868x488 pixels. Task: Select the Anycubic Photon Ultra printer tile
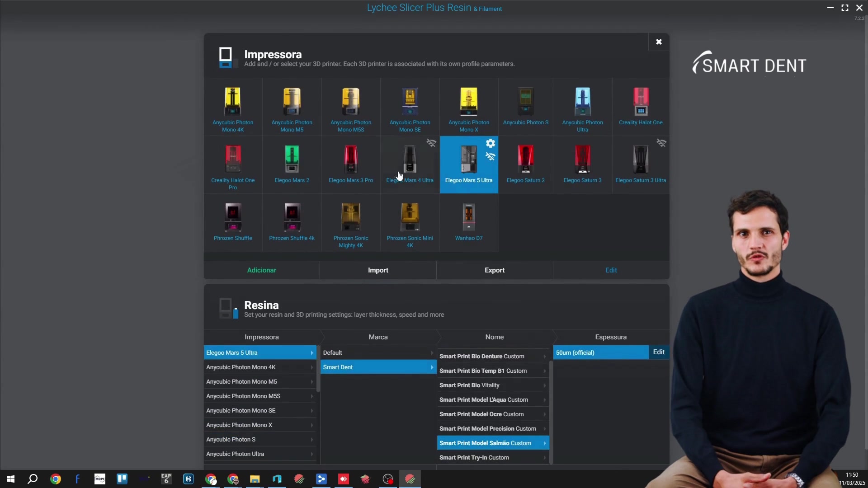point(583,107)
